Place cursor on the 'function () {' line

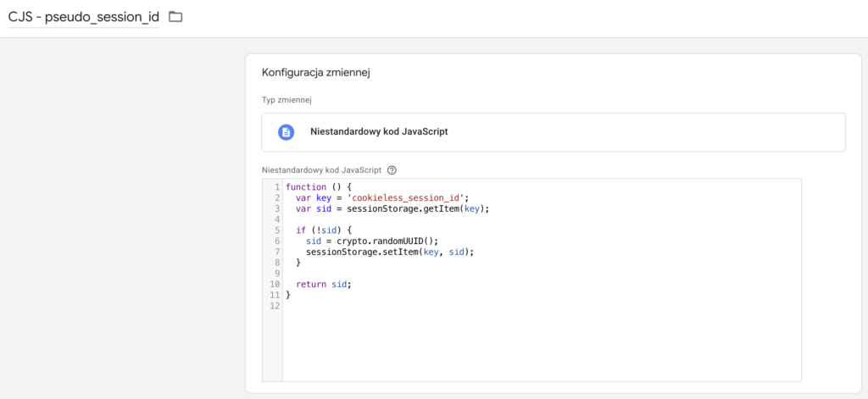319,186
